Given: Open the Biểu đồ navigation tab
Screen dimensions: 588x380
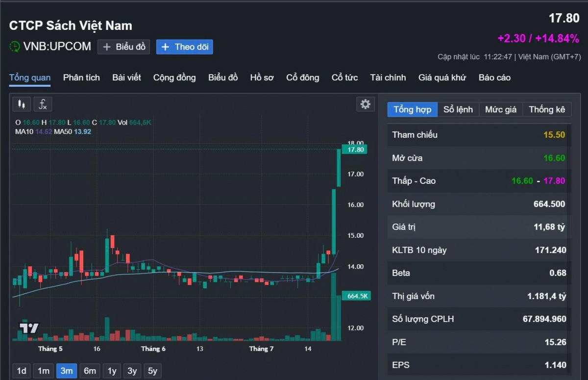Looking at the screenshot, I should point(223,77).
